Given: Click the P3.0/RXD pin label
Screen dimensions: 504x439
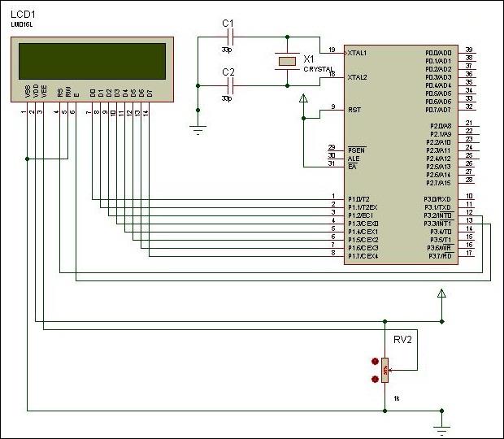Looking at the screenshot, I should coord(437,199).
